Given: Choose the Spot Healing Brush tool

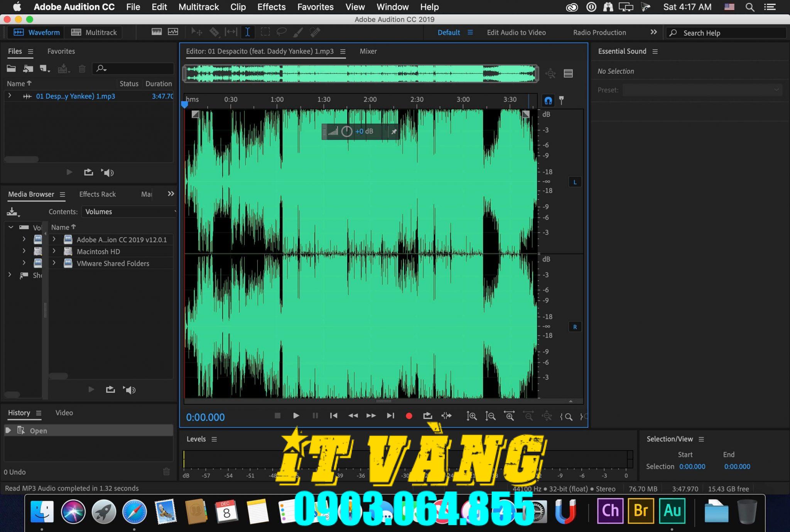Looking at the screenshot, I should [x=316, y=32].
